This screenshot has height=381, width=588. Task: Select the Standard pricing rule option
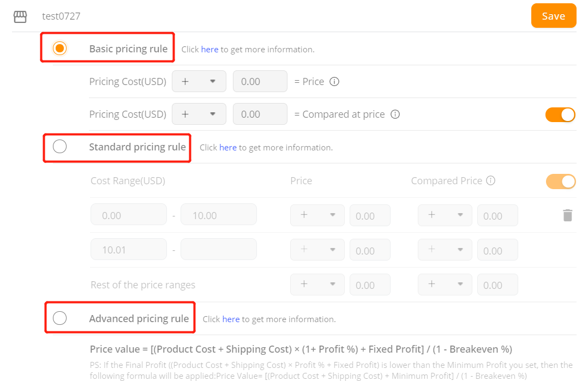tap(59, 147)
